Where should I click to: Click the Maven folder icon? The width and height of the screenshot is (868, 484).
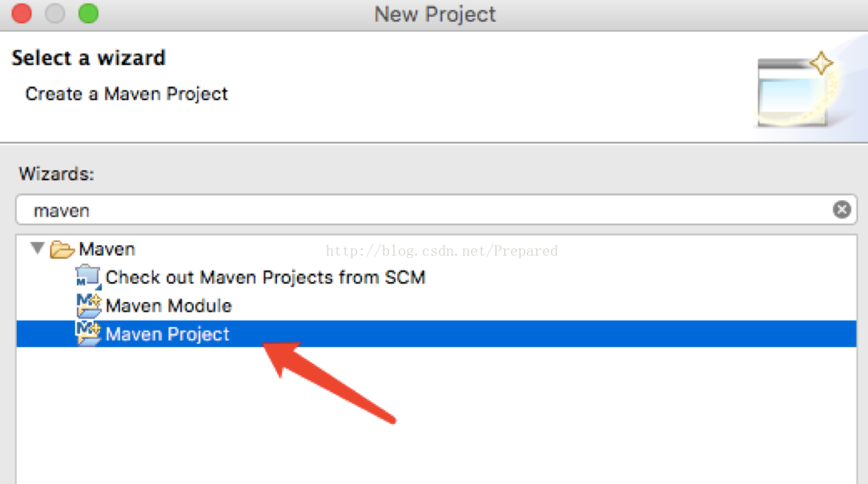pos(62,250)
